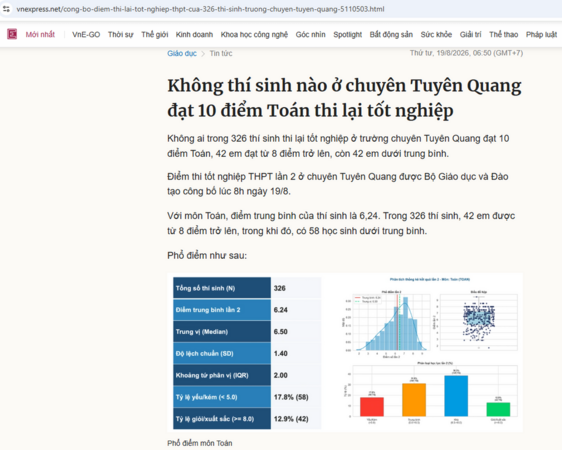Open Kinh doanh section
This screenshot has height=450, width=562.
194,34
